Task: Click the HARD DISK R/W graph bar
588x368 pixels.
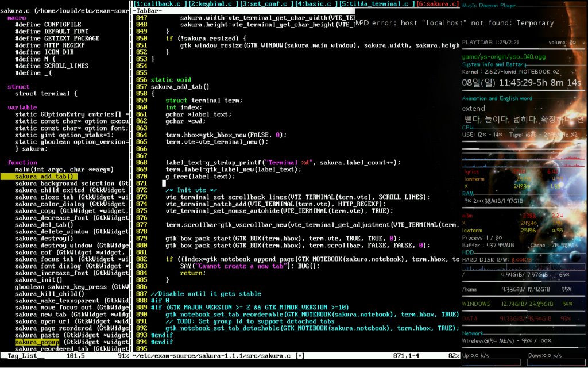Action: pyautogui.click(x=523, y=267)
